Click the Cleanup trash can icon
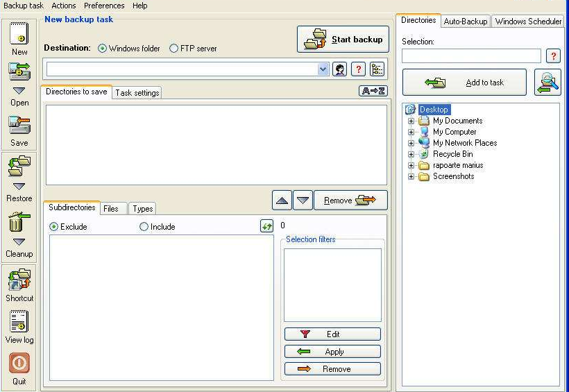This screenshot has height=392, width=569. [x=19, y=222]
